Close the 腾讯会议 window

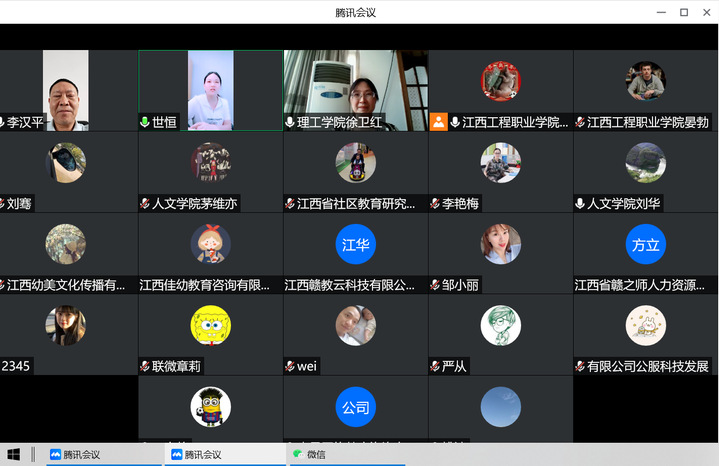[x=707, y=12]
